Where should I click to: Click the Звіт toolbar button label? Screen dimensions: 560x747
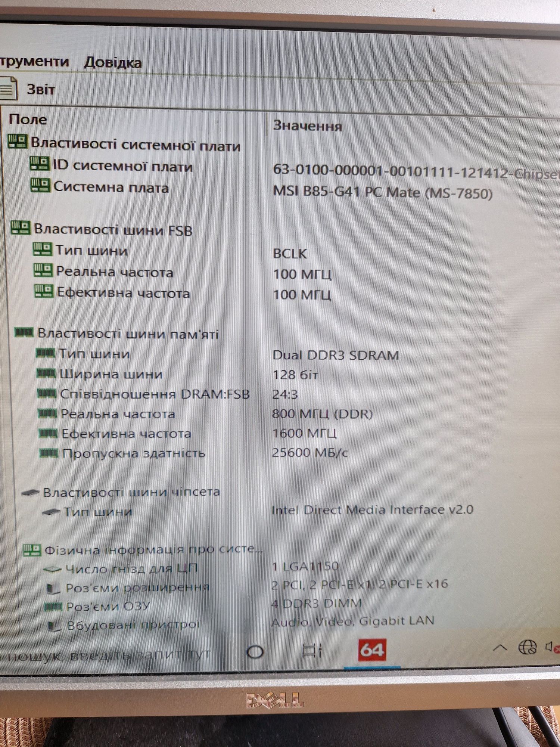(41, 89)
